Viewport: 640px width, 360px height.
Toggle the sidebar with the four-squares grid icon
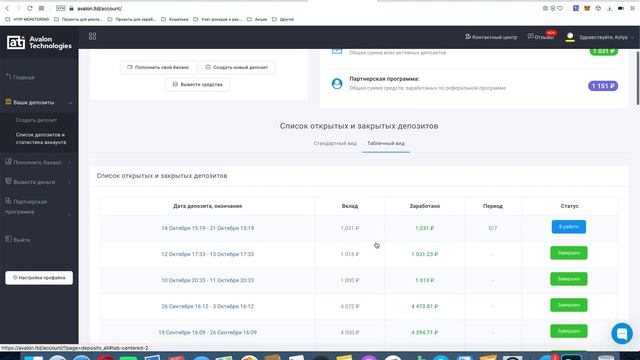[x=93, y=36]
